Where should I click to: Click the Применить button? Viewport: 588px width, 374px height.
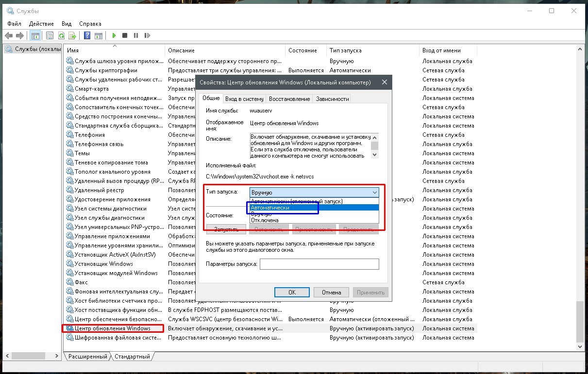pos(371,293)
